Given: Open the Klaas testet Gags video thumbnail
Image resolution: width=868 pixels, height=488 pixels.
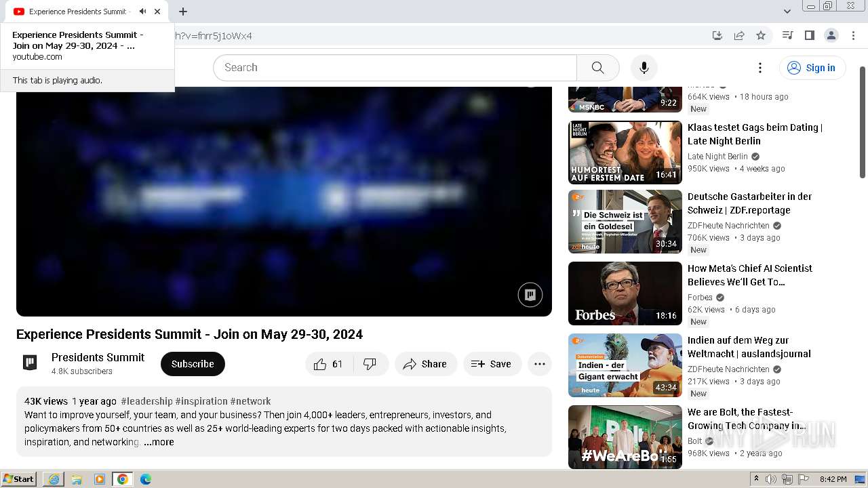Looking at the screenshot, I should point(625,152).
